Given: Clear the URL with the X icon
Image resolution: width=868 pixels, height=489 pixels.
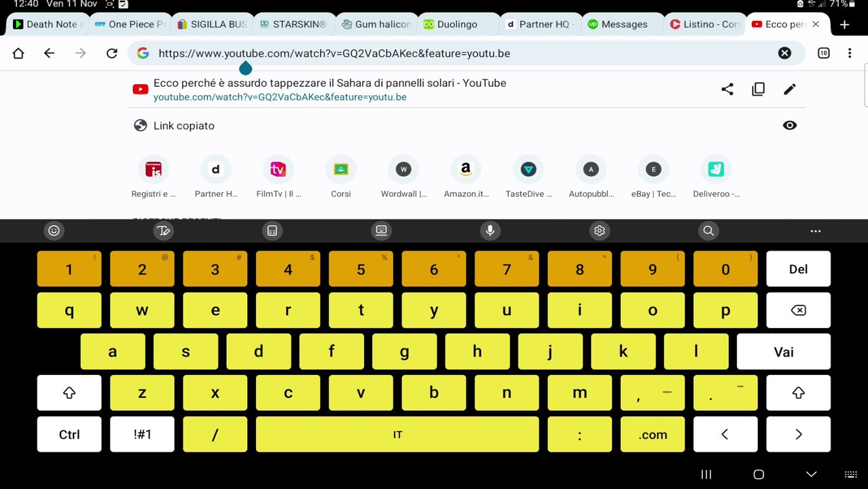Looking at the screenshot, I should 784,53.
